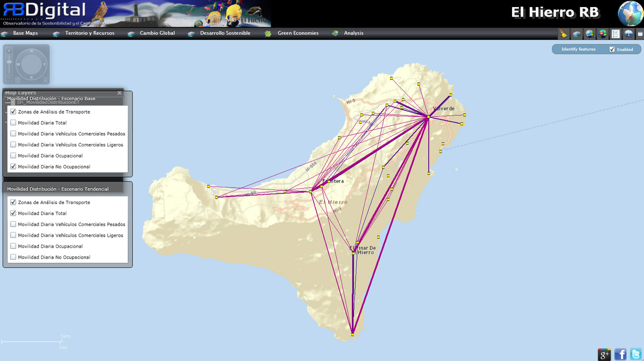Pan east using the compass E

[45, 64]
